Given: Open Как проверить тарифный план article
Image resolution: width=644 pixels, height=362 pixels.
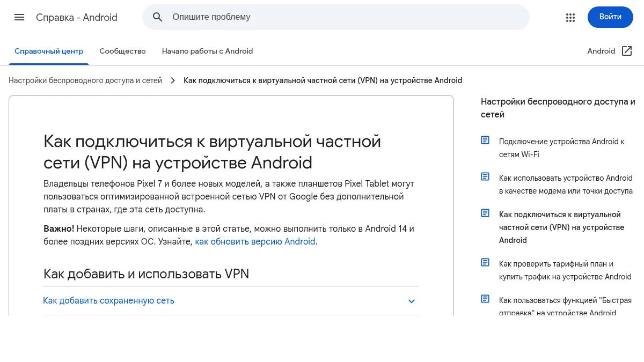Looking at the screenshot, I should pos(565,270).
